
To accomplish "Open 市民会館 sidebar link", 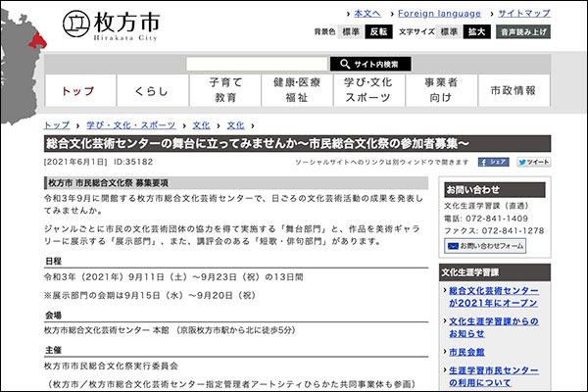I will [467, 351].
